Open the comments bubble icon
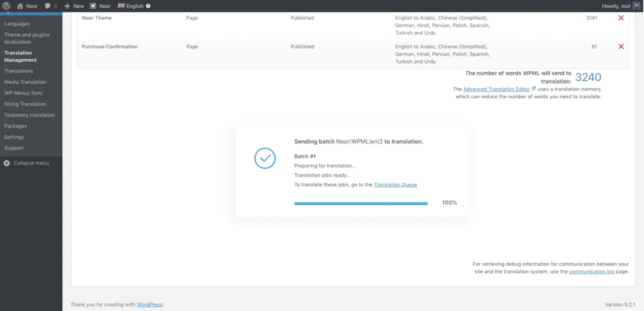This screenshot has width=644, height=311. coord(48,6)
